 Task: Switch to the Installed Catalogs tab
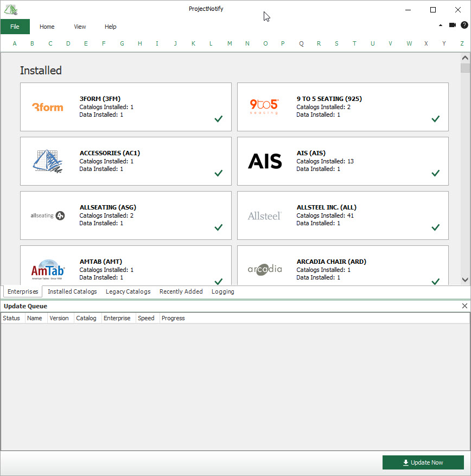[72, 291]
